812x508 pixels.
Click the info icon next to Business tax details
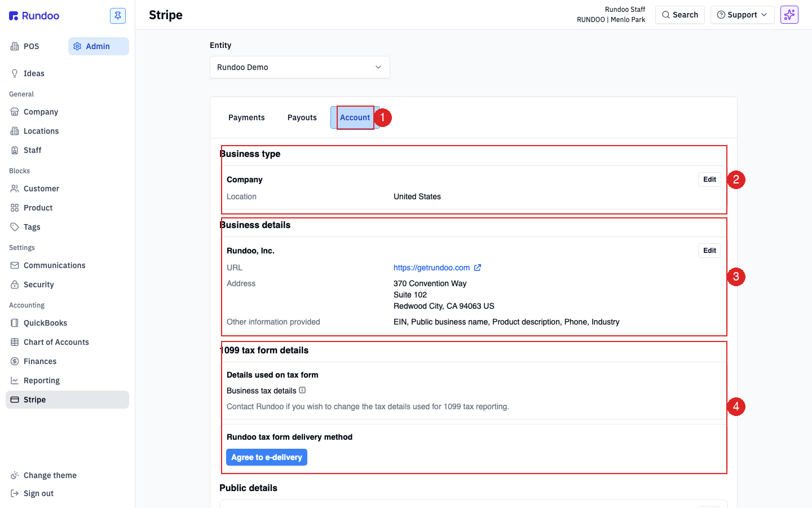(x=302, y=390)
